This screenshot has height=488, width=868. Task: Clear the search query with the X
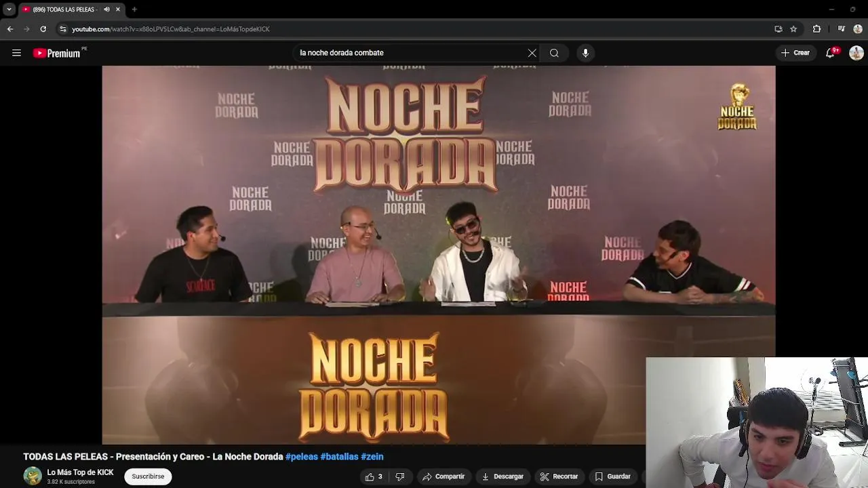532,53
